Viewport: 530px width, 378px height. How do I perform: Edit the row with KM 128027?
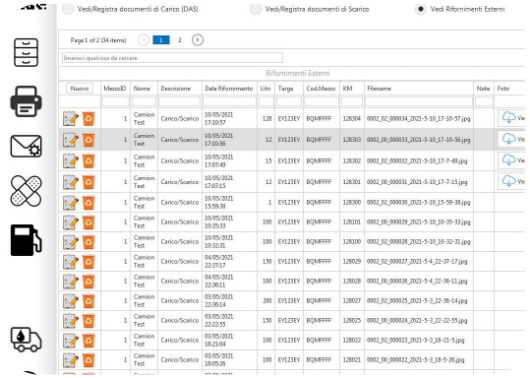click(x=71, y=301)
